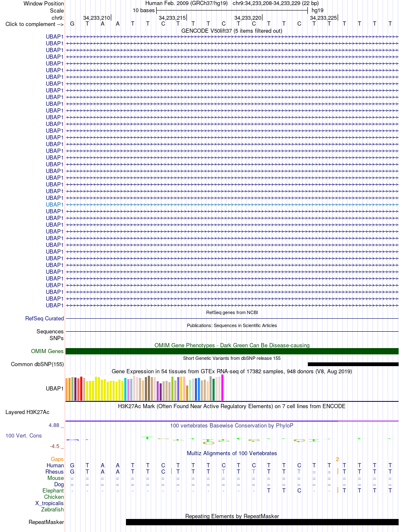Click the Chicken species row label
This screenshot has width=399, height=532.
tap(54, 497)
